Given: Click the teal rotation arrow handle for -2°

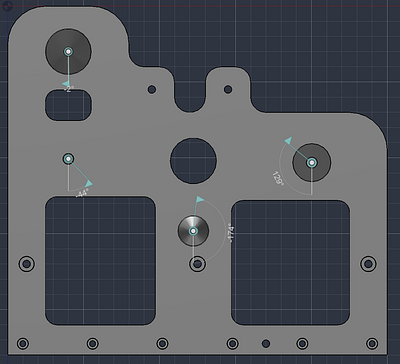Looking at the screenshot, I should click(x=66, y=83).
